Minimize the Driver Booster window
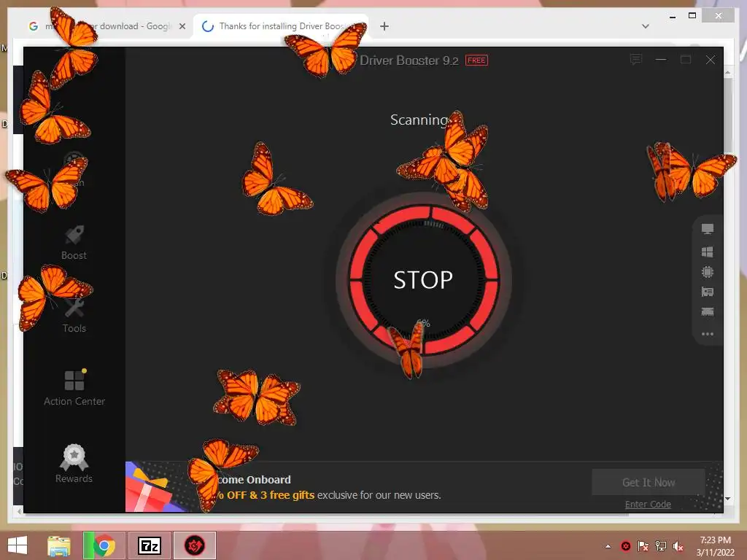Screen dimensions: 747x560 pos(661,60)
